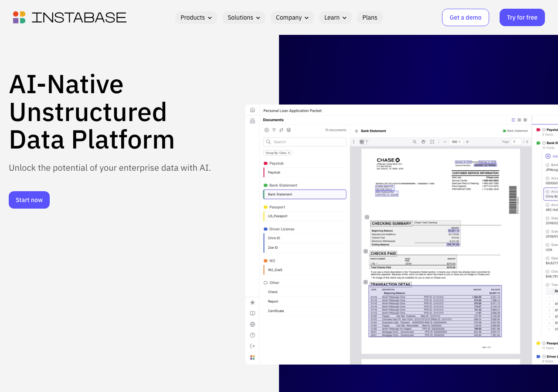Click the fit-to-screen icon in viewer
The height and width of the screenshot is (392, 558).
432,142
